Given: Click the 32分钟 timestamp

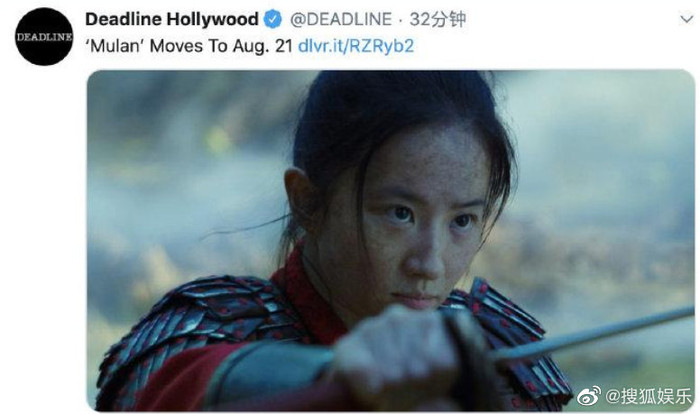Looking at the screenshot, I should pyautogui.click(x=438, y=19).
